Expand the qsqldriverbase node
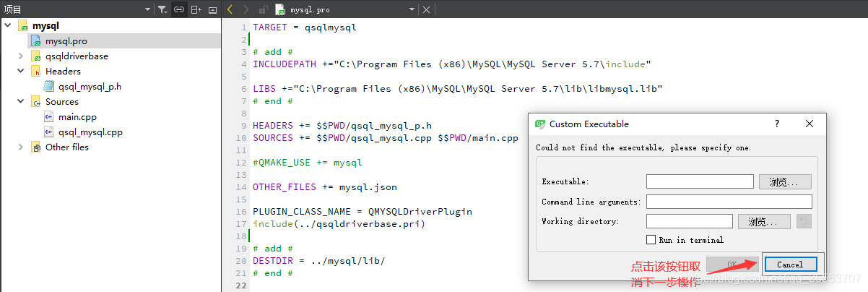The image size is (868, 292). (x=21, y=56)
